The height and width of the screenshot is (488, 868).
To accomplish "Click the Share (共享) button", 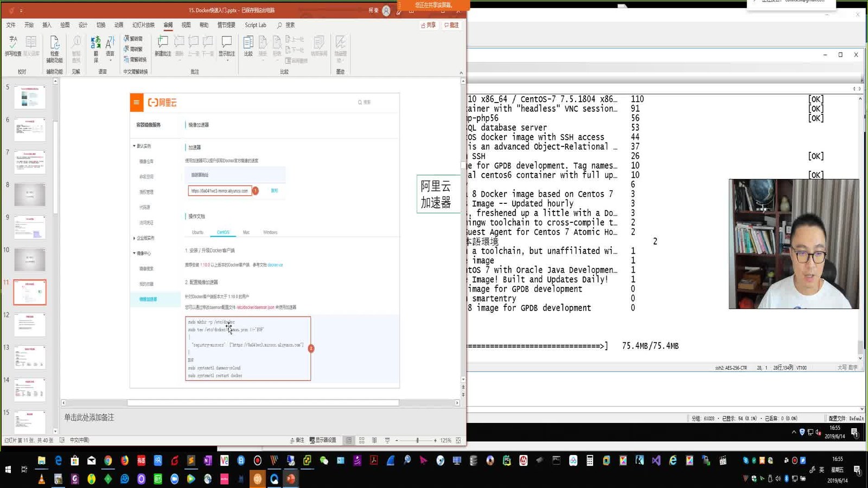I will [429, 25].
